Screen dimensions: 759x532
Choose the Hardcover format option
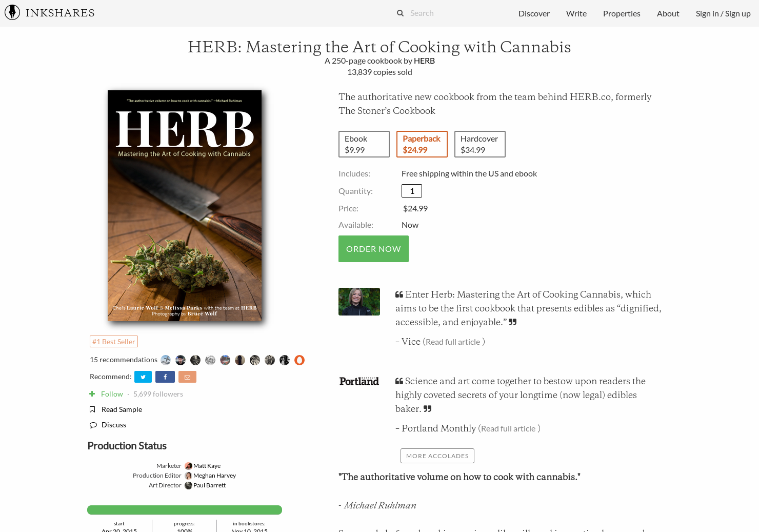coord(480,144)
